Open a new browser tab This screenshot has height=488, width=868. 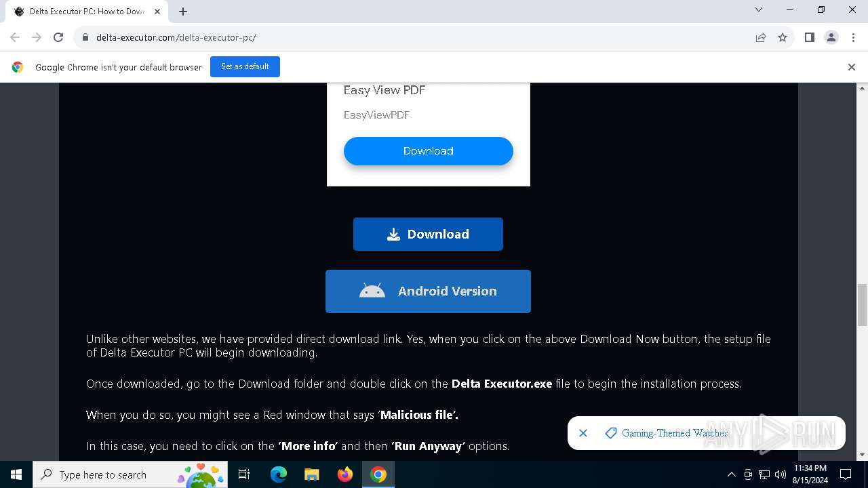[183, 12]
